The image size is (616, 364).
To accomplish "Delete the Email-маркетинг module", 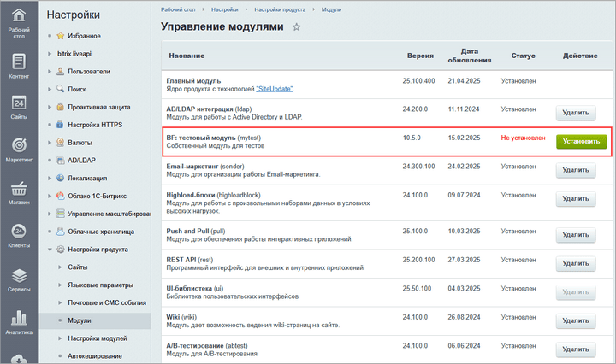I will coord(576,170).
